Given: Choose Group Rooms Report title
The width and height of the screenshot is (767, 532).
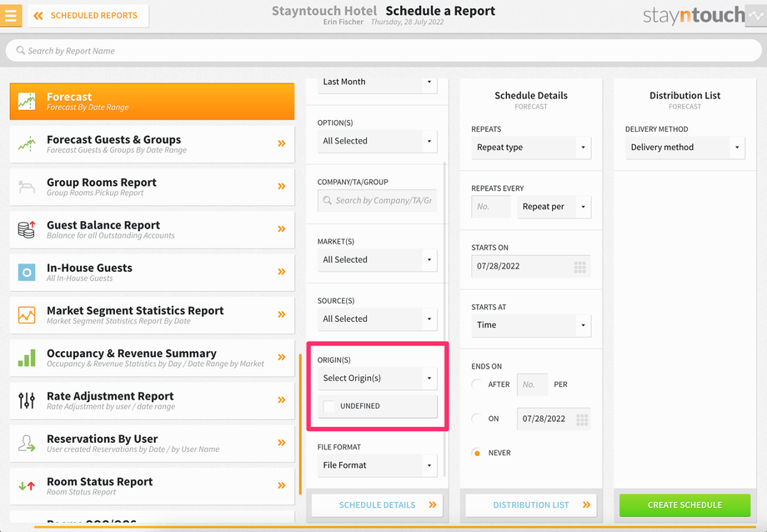Looking at the screenshot, I should pos(102,182).
